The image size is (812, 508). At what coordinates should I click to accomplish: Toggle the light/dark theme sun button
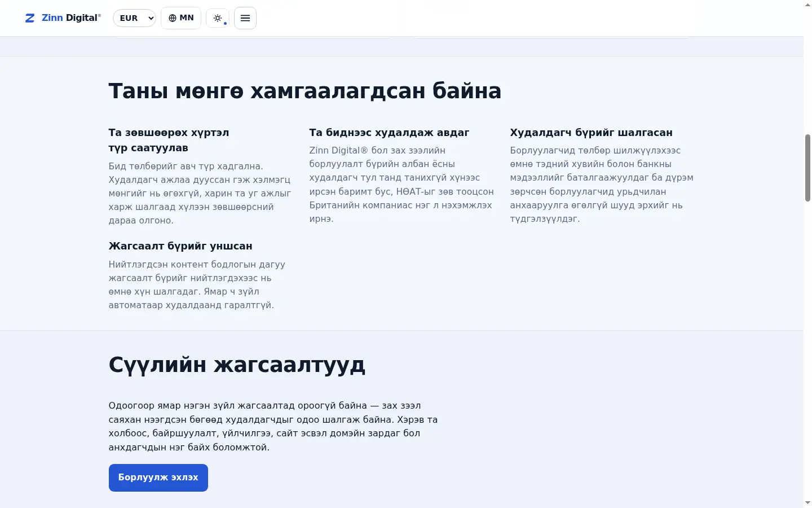click(x=218, y=18)
